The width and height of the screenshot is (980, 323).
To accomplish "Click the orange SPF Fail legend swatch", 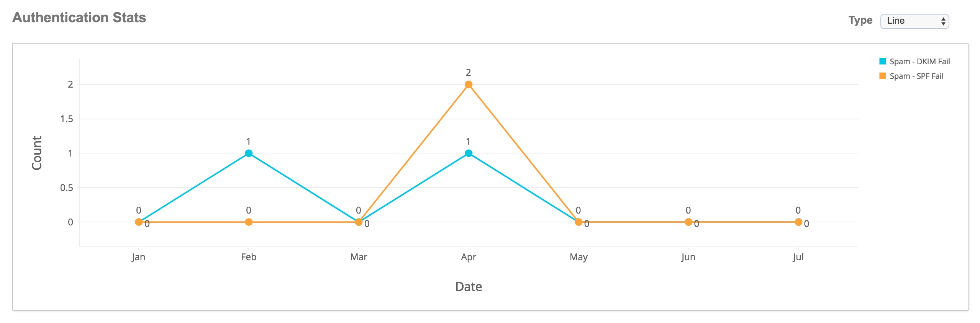I will coord(883,76).
